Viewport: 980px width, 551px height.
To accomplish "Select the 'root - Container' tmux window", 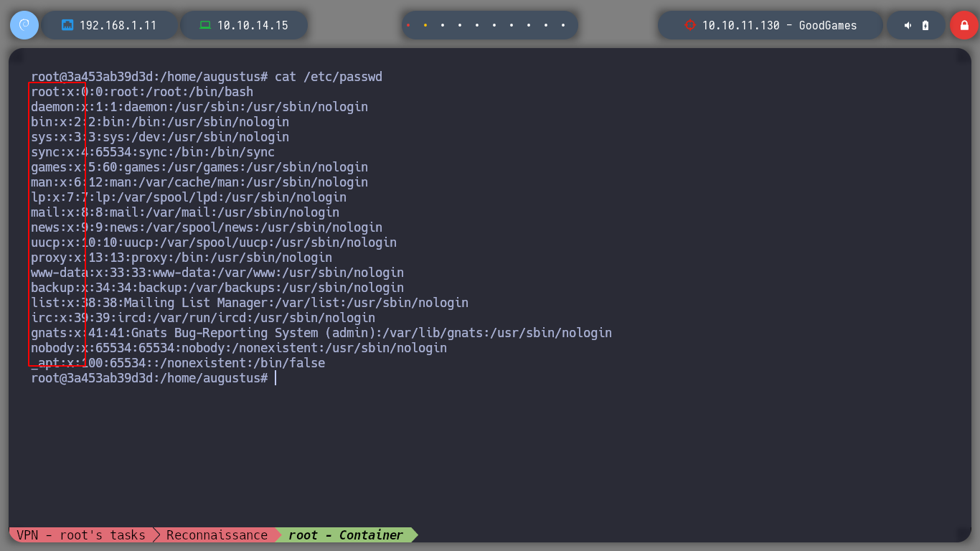I will click(346, 535).
